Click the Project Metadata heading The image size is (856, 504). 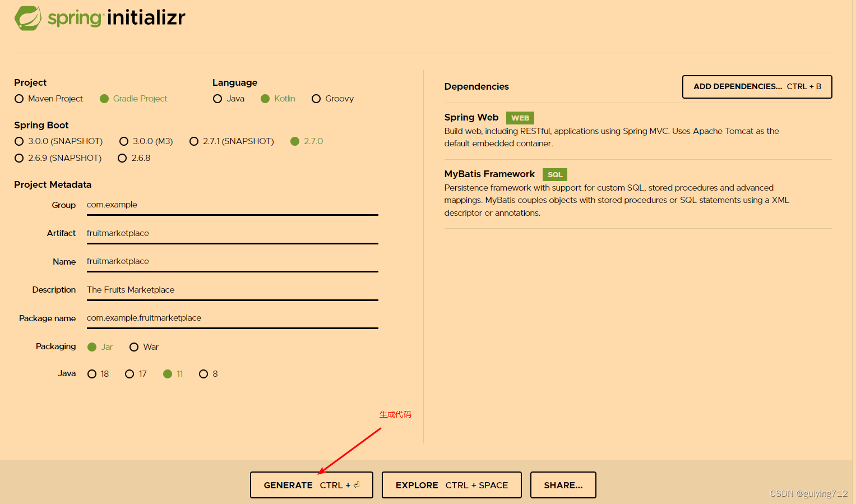53,184
